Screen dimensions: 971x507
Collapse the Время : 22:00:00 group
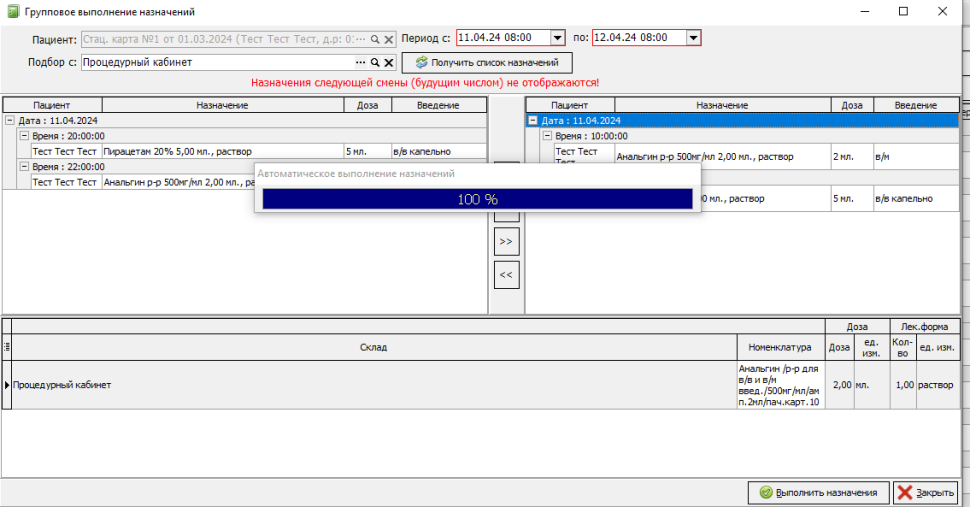pos(24,167)
